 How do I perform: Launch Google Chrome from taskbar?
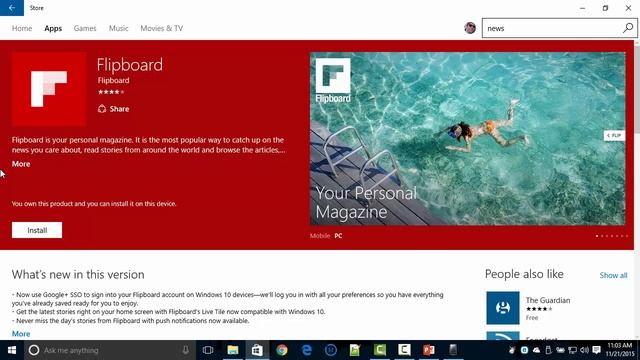[282, 350]
